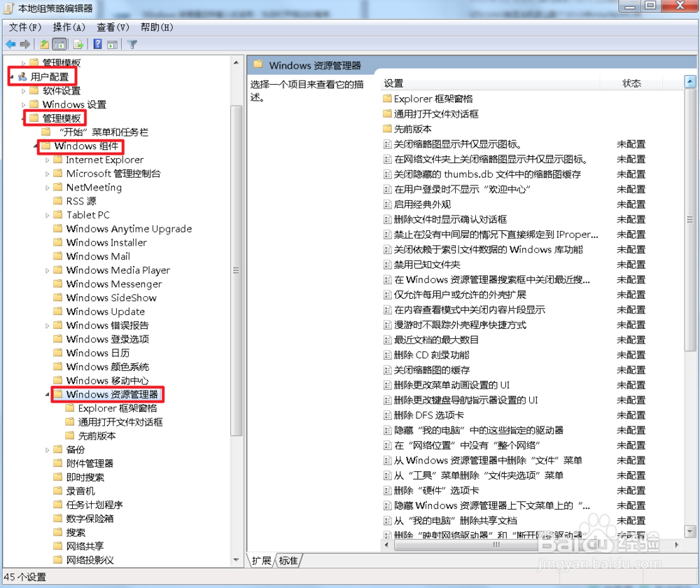Click the 先前版本 folder icon in the right pane

pyautogui.click(x=387, y=129)
